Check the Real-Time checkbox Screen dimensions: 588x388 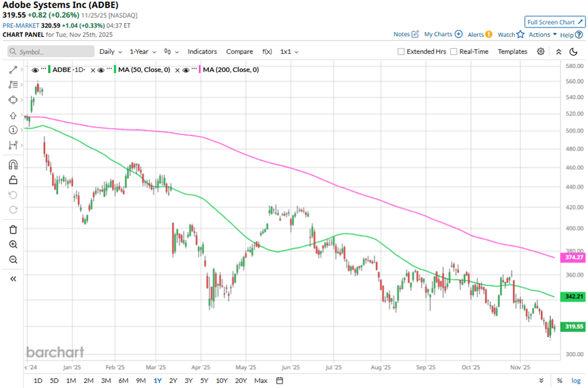click(454, 52)
